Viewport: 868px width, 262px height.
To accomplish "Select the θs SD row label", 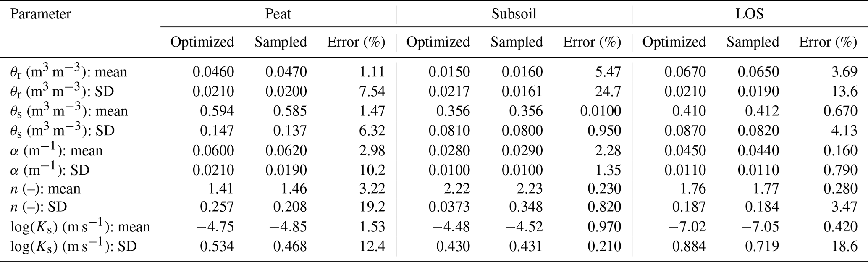I will pyautogui.click(x=62, y=131).
